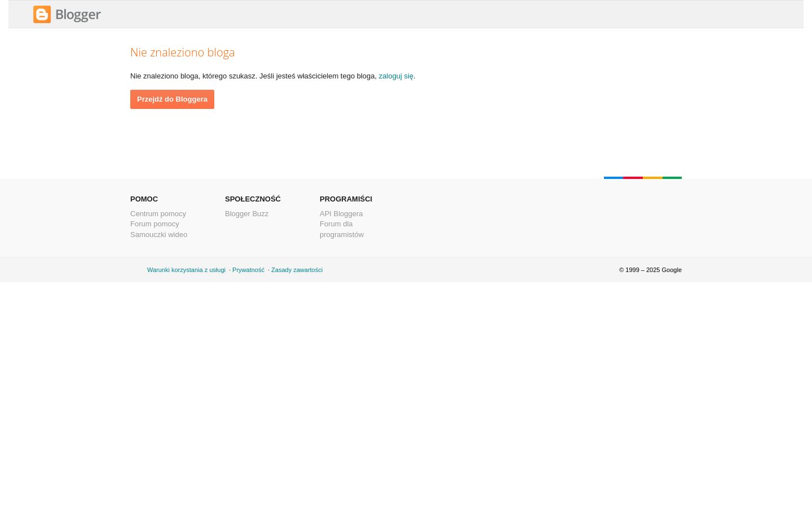Open the "API Bloggera" developer link
This screenshot has height=508, width=812.
(341, 214)
